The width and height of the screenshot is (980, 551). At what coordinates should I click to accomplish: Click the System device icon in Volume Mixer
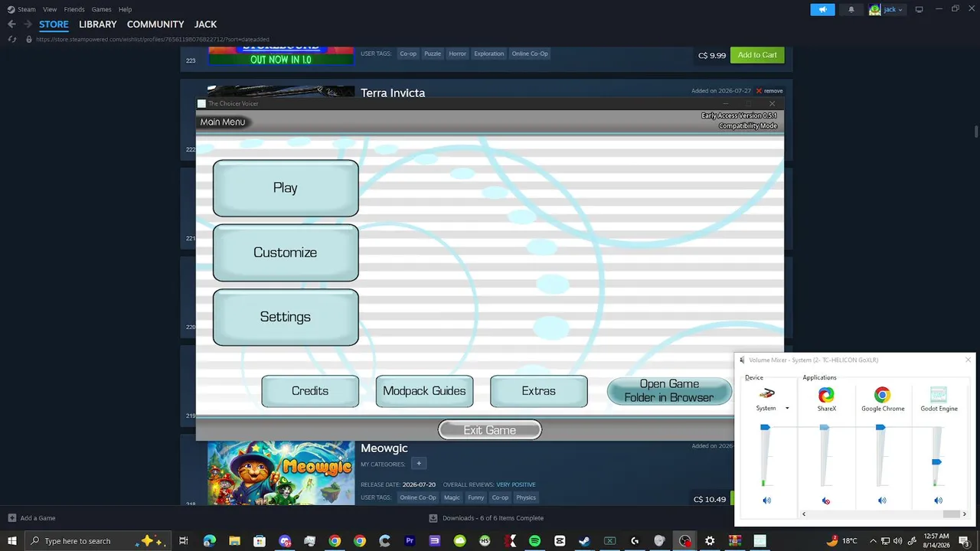pos(766,394)
